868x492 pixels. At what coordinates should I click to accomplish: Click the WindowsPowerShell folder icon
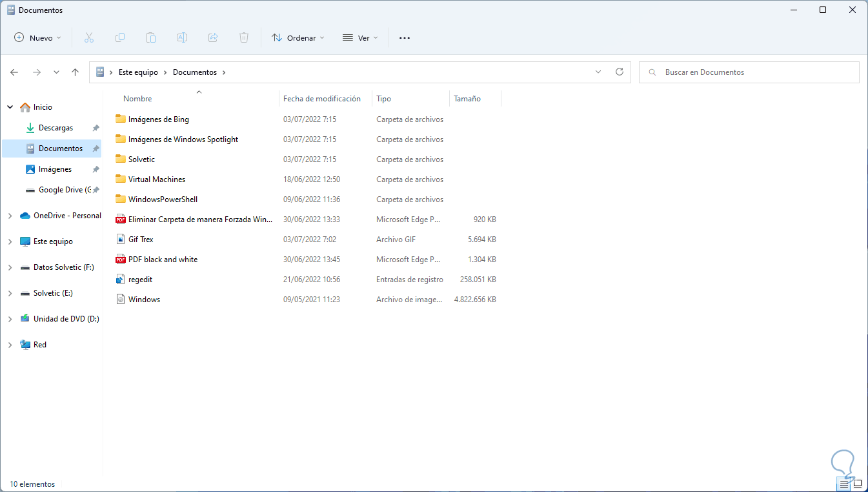[x=120, y=200]
